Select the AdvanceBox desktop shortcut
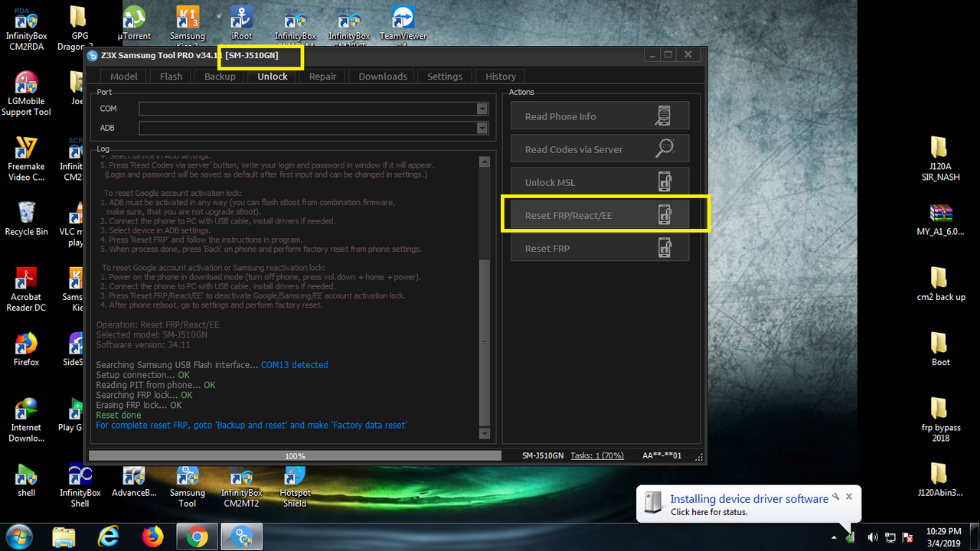The image size is (980, 551). click(x=134, y=480)
